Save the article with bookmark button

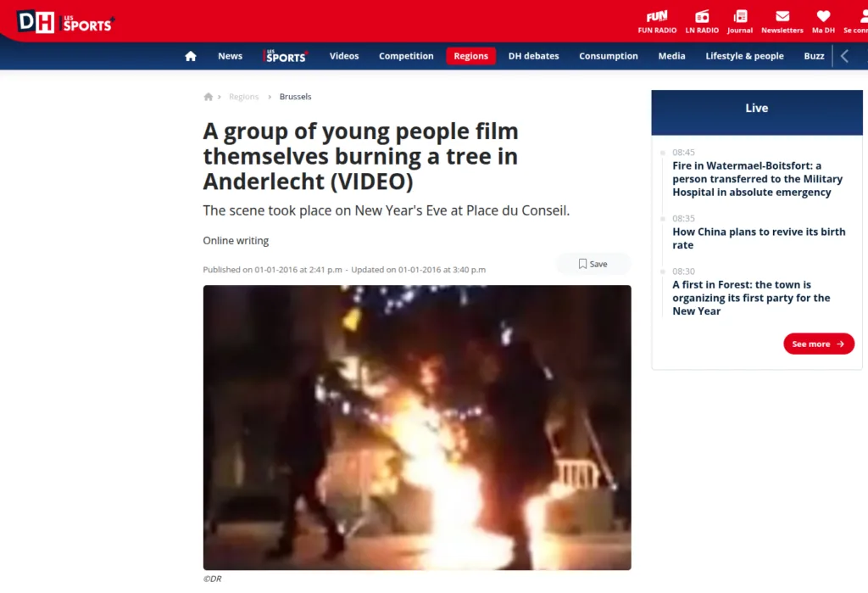[x=593, y=264]
